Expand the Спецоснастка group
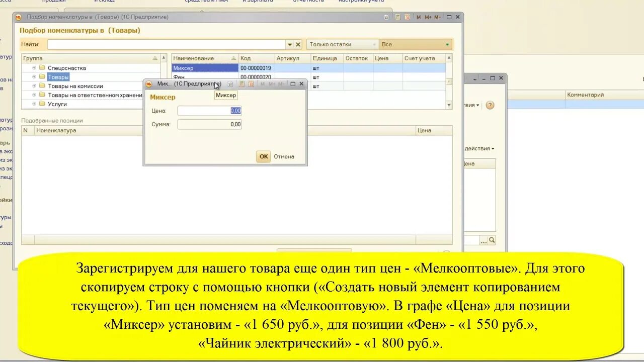 pos(34,68)
